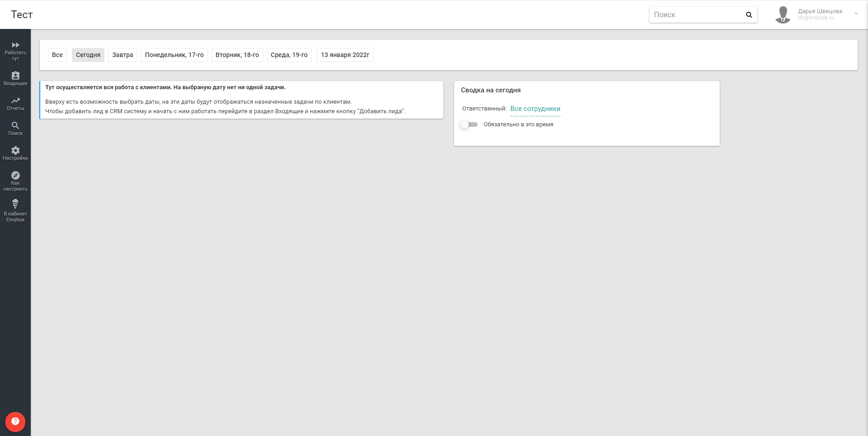868x436 pixels.
Task: Click the user email under the name
Action: tap(816, 18)
